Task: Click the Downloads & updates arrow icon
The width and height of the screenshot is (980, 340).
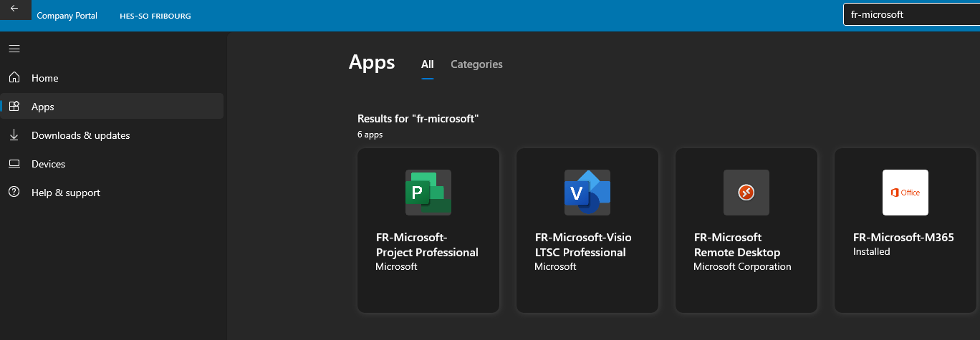Action: (x=14, y=135)
